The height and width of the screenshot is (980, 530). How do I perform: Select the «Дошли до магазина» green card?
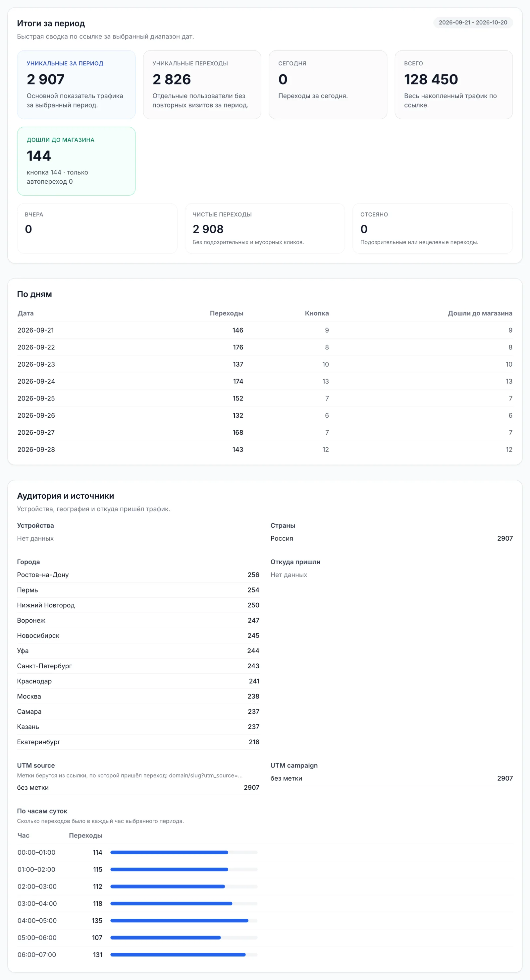pyautogui.click(x=76, y=161)
